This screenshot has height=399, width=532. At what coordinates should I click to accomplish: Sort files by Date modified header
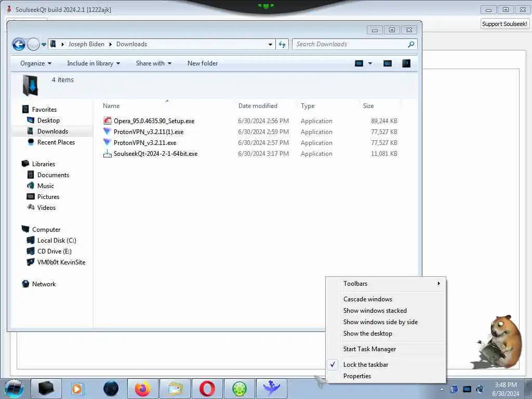[x=258, y=106]
